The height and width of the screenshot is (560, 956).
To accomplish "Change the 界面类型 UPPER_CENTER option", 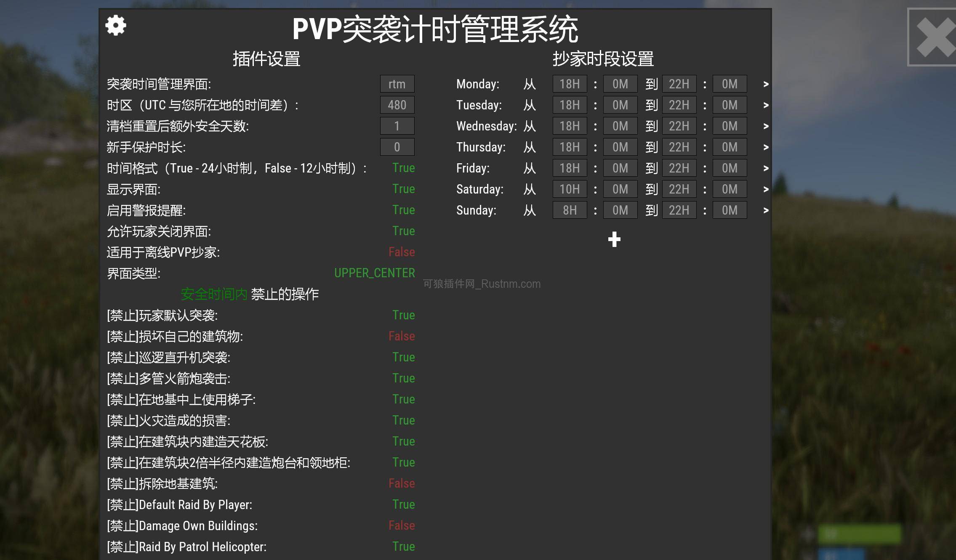I will 374,273.
